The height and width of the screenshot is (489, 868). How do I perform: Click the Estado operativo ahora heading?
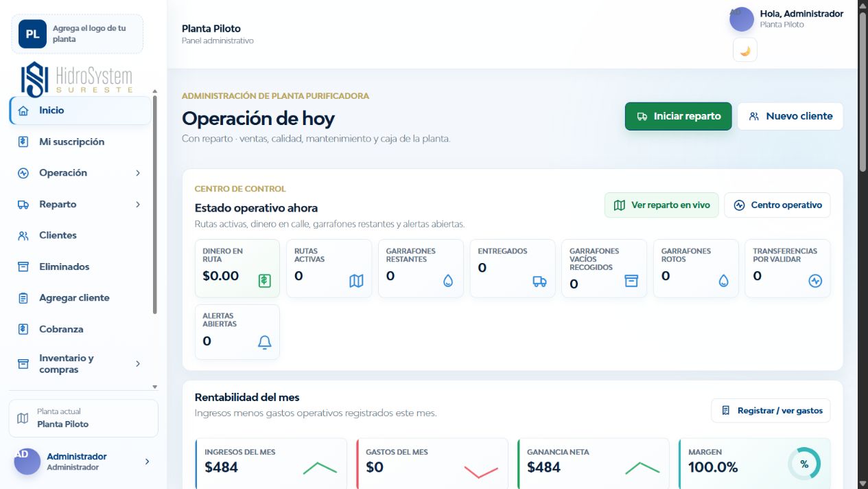(256, 207)
